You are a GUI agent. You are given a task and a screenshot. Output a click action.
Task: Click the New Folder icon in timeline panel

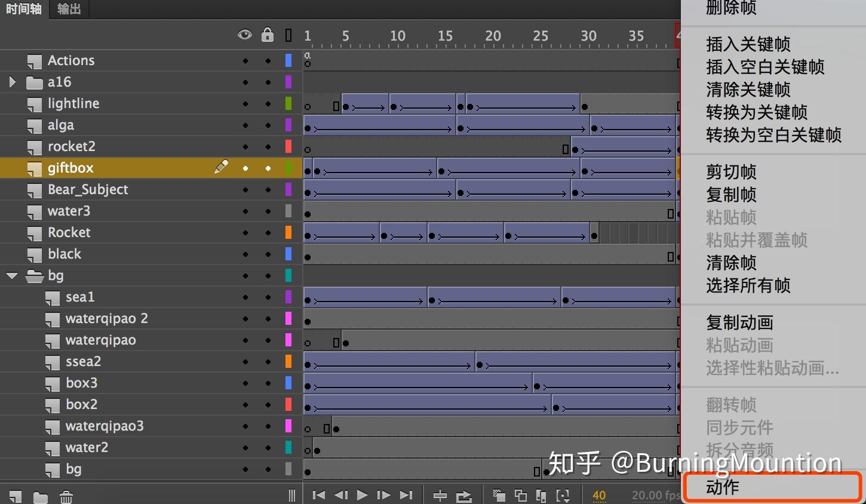41,495
